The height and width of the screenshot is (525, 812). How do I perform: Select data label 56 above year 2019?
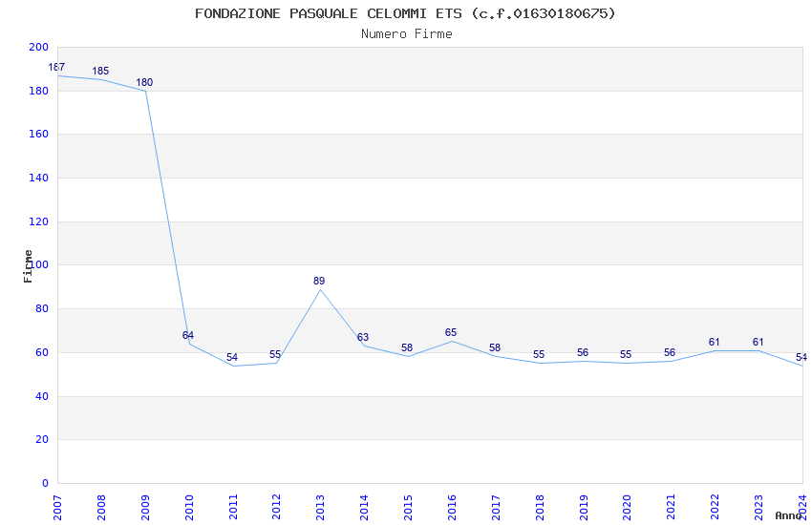(x=583, y=352)
